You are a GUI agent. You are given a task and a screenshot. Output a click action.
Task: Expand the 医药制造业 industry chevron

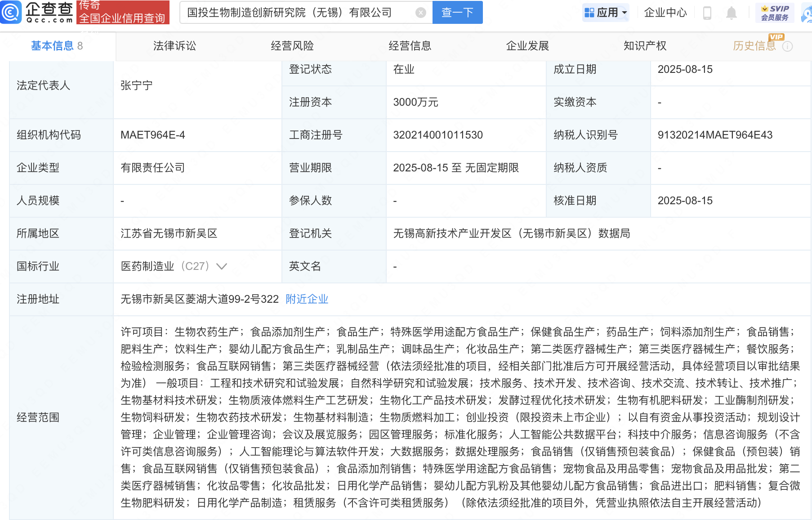pyautogui.click(x=221, y=266)
